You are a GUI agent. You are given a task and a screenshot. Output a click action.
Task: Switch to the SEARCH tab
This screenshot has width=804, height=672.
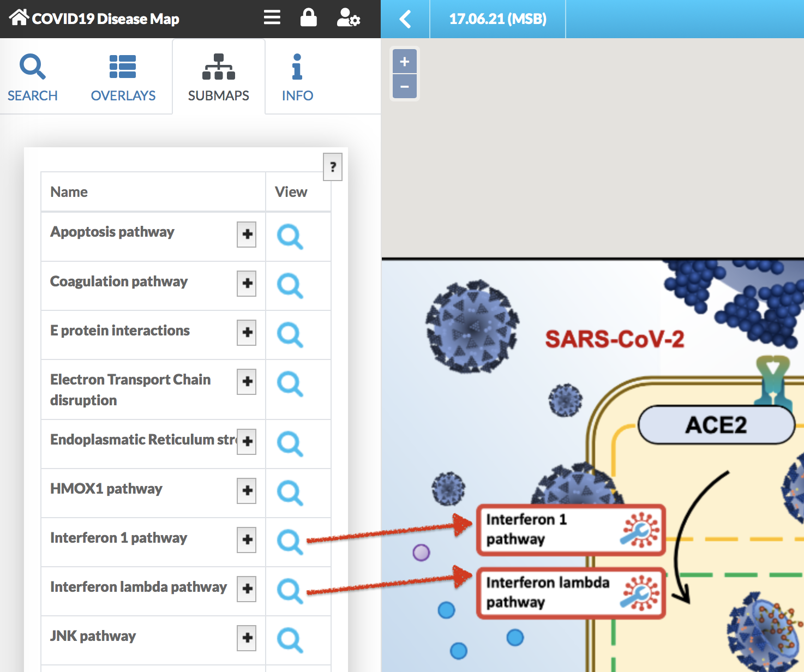[33, 77]
